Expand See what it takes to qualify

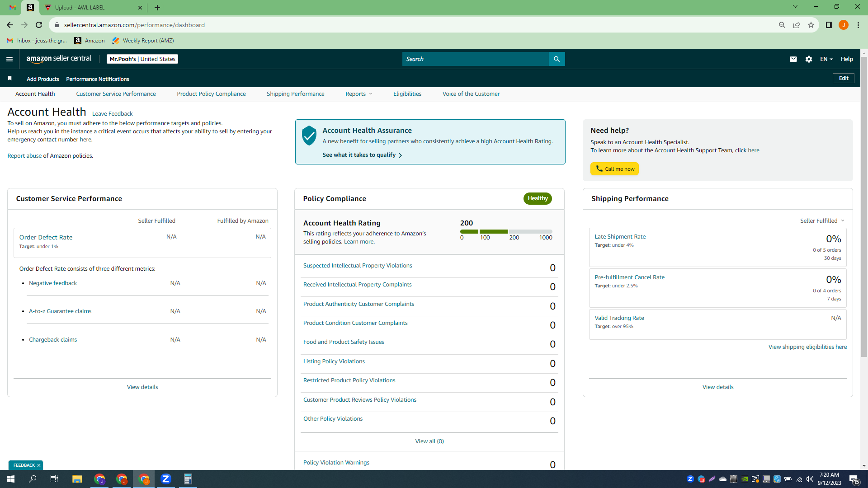(362, 155)
